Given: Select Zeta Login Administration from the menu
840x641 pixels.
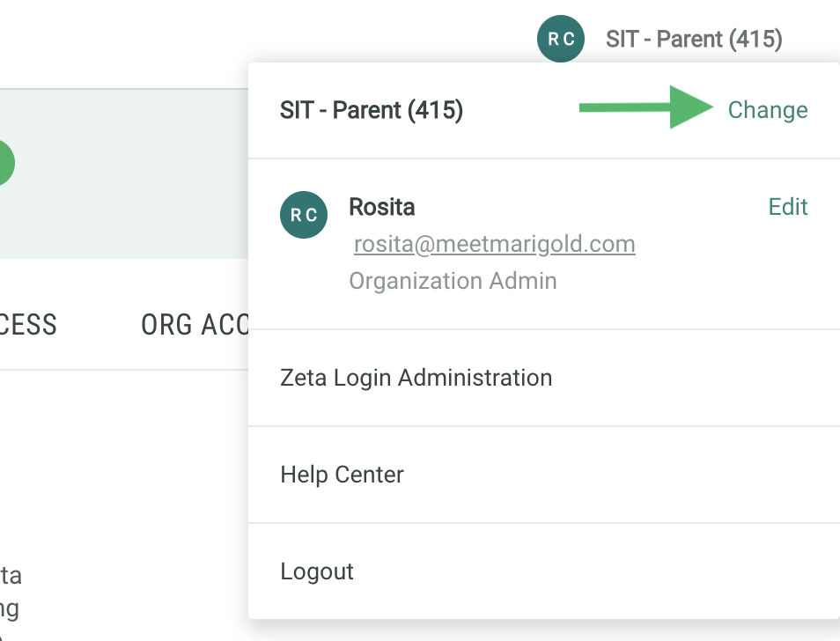Looking at the screenshot, I should 416,378.
